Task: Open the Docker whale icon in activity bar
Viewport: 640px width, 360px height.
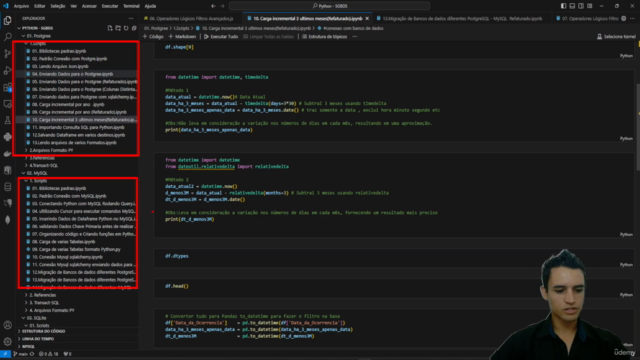Action: click(x=7, y=153)
